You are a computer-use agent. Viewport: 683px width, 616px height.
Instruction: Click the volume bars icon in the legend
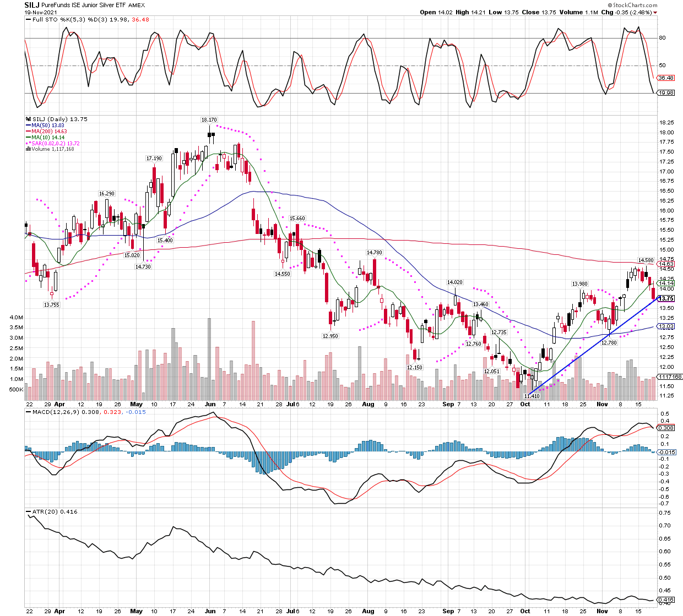28,149
